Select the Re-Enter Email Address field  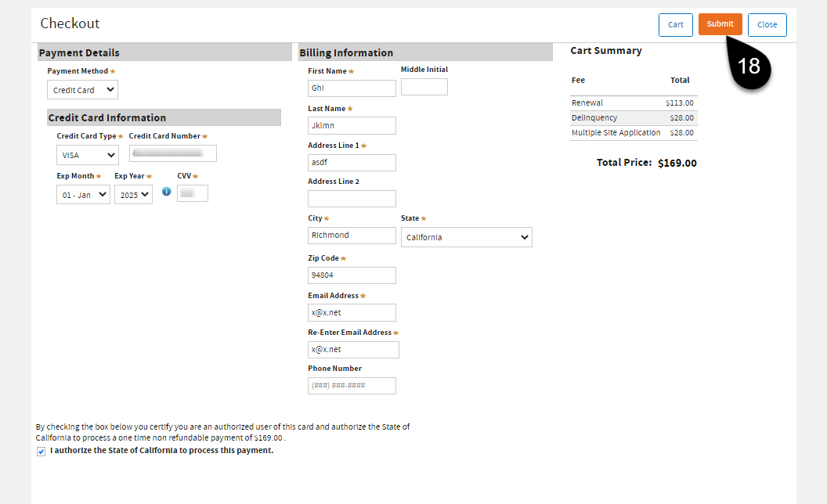coord(352,349)
